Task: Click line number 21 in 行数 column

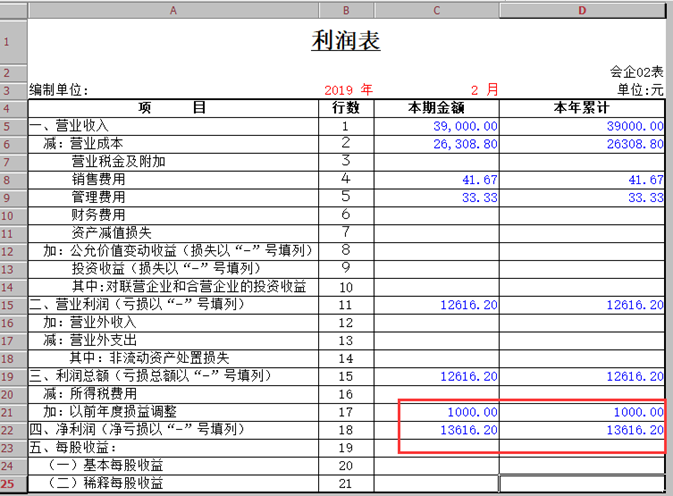Action: coord(346,484)
